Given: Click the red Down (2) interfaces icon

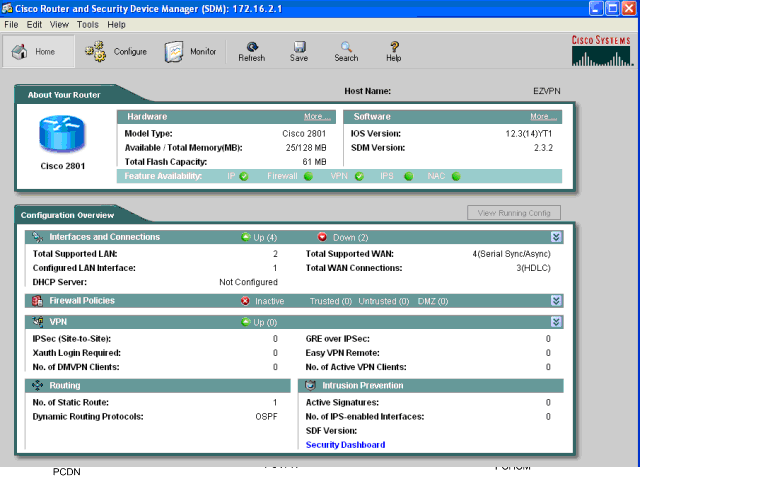Looking at the screenshot, I should [322, 237].
